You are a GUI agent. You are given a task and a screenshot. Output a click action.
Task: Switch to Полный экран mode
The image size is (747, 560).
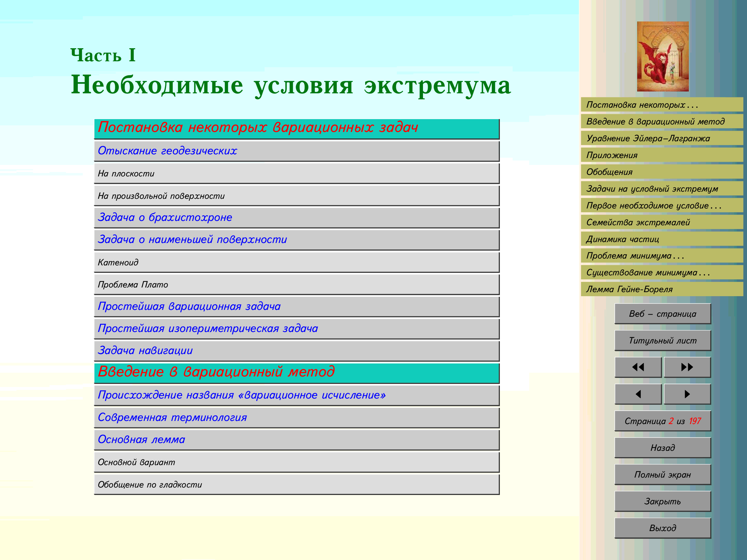pyautogui.click(x=663, y=474)
